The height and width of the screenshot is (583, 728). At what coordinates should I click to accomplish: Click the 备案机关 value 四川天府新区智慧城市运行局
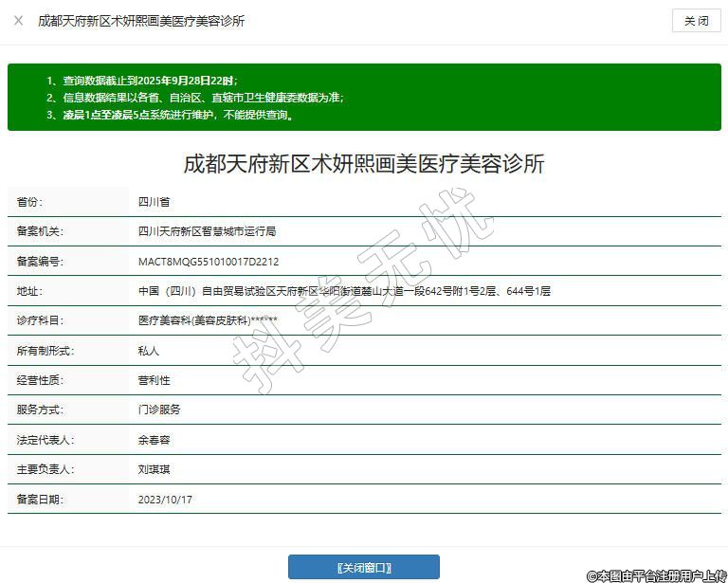click(207, 231)
